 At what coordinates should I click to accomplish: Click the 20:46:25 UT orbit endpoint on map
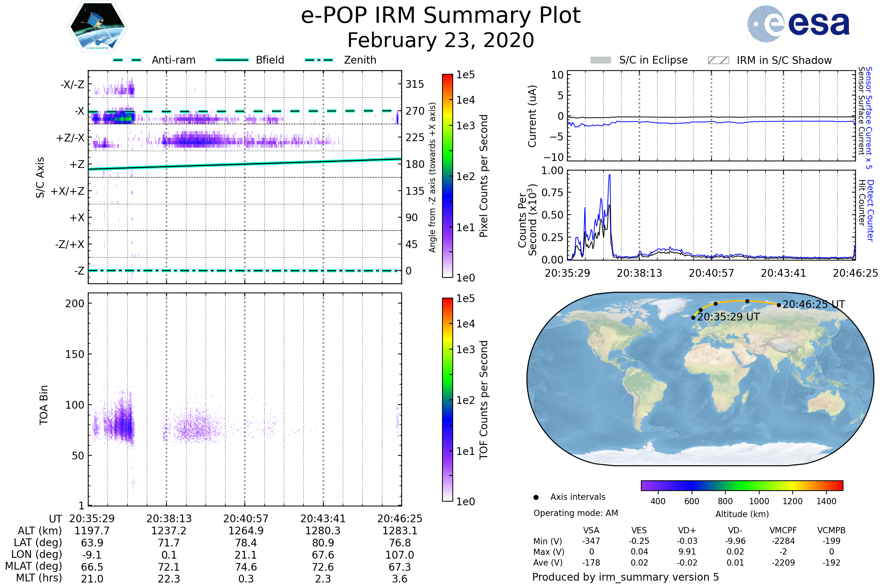779,305
